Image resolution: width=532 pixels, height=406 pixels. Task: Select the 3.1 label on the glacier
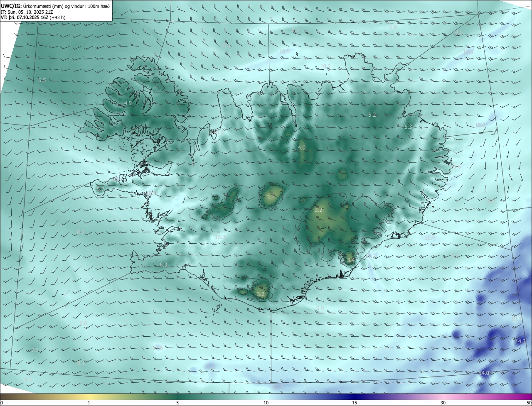point(271,197)
